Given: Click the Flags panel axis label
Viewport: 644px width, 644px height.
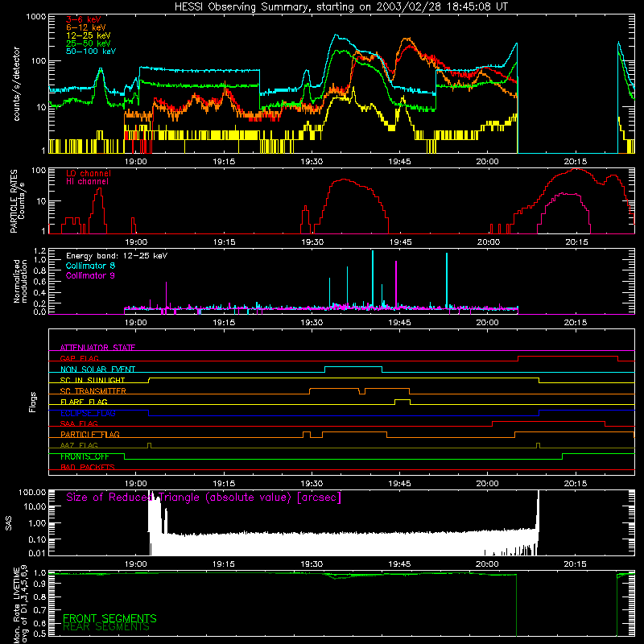Looking at the screenshot, I should click(33, 402).
